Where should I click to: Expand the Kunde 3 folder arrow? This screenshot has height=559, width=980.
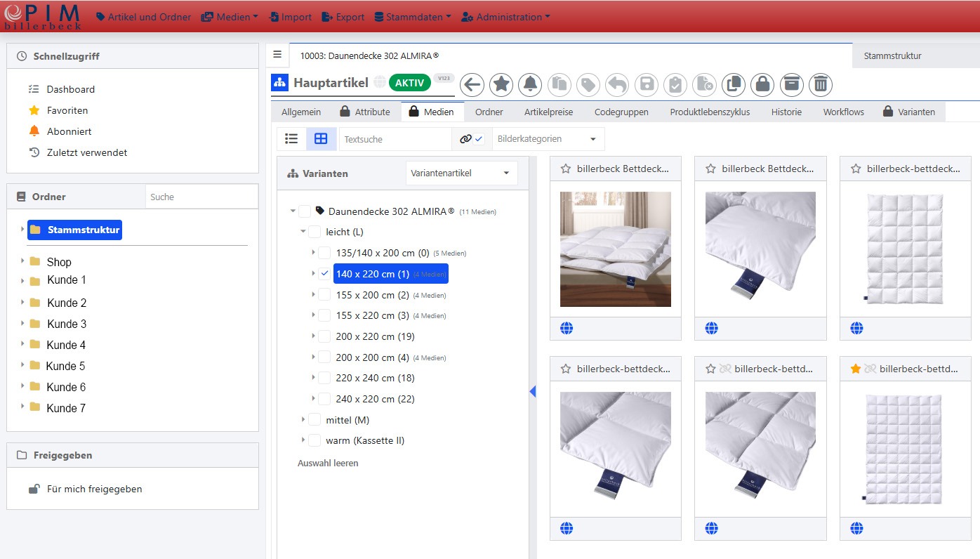(22, 324)
